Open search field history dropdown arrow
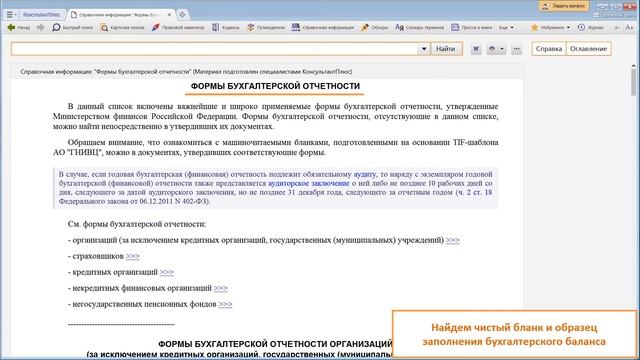The height and width of the screenshot is (360, 640). click(x=424, y=49)
